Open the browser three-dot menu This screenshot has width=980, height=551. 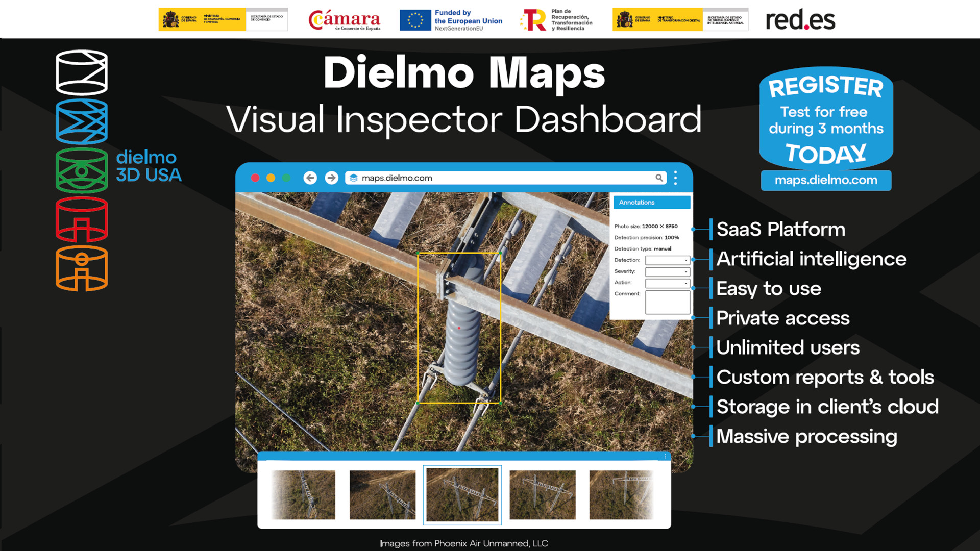click(675, 178)
